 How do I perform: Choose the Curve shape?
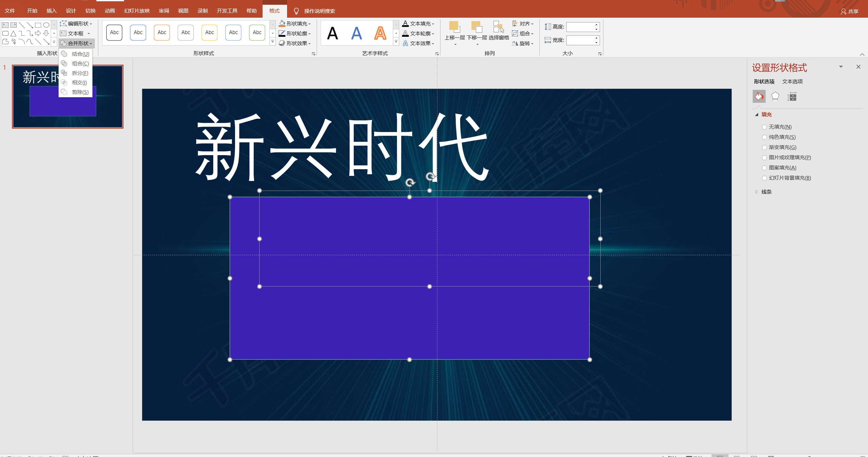click(x=30, y=42)
